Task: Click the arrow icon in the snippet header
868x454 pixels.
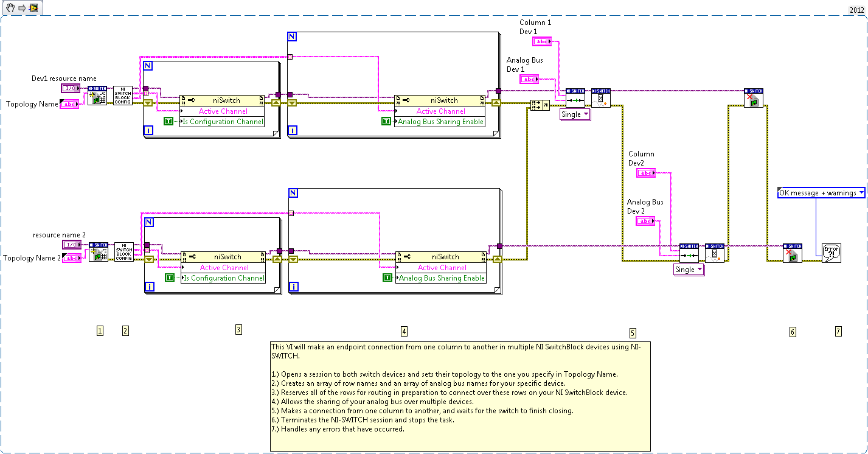Action: (x=21, y=7)
